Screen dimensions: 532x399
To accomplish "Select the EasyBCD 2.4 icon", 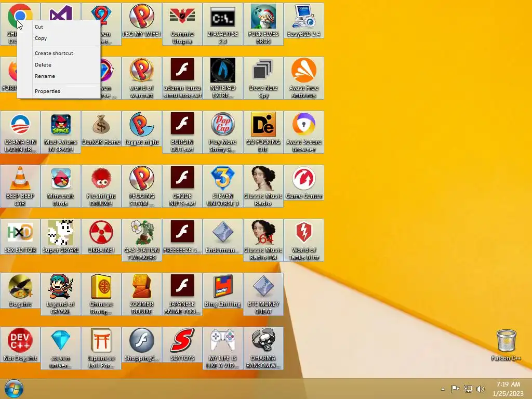I will tap(303, 20).
